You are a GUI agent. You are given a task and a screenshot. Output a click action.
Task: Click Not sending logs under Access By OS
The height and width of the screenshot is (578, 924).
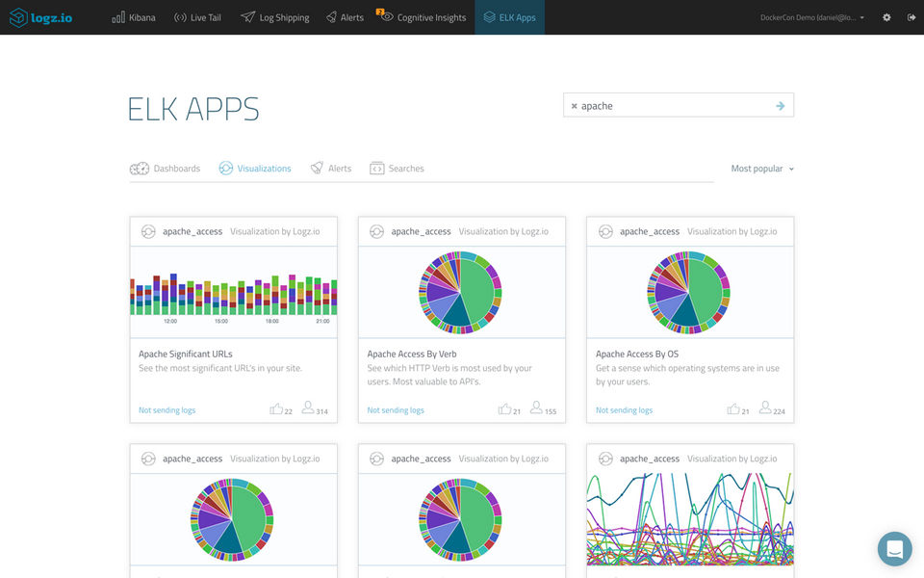point(624,410)
